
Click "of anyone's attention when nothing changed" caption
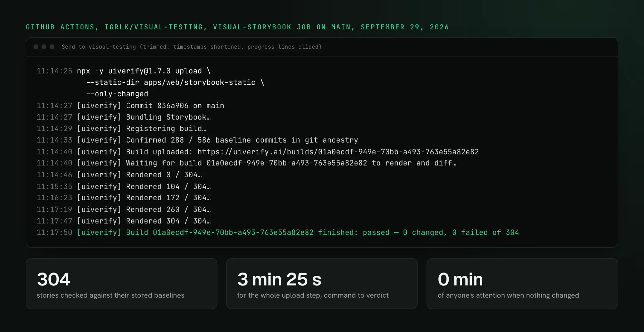(508, 295)
